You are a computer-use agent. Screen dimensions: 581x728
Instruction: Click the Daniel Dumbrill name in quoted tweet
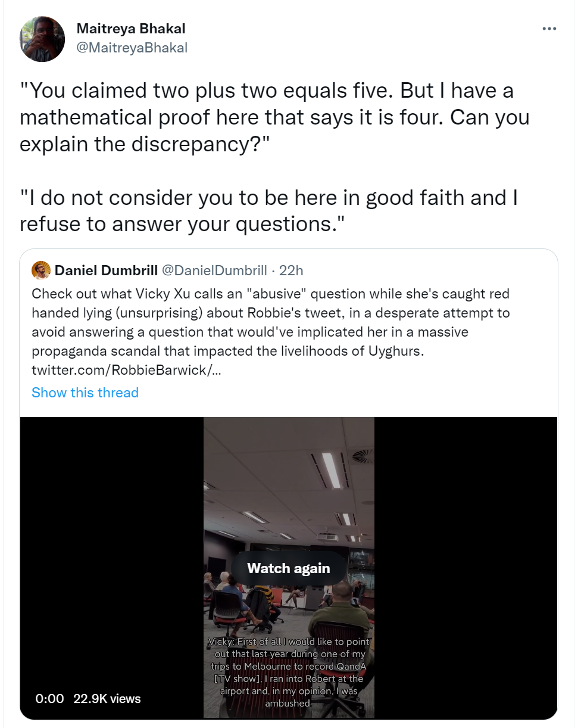(106, 270)
